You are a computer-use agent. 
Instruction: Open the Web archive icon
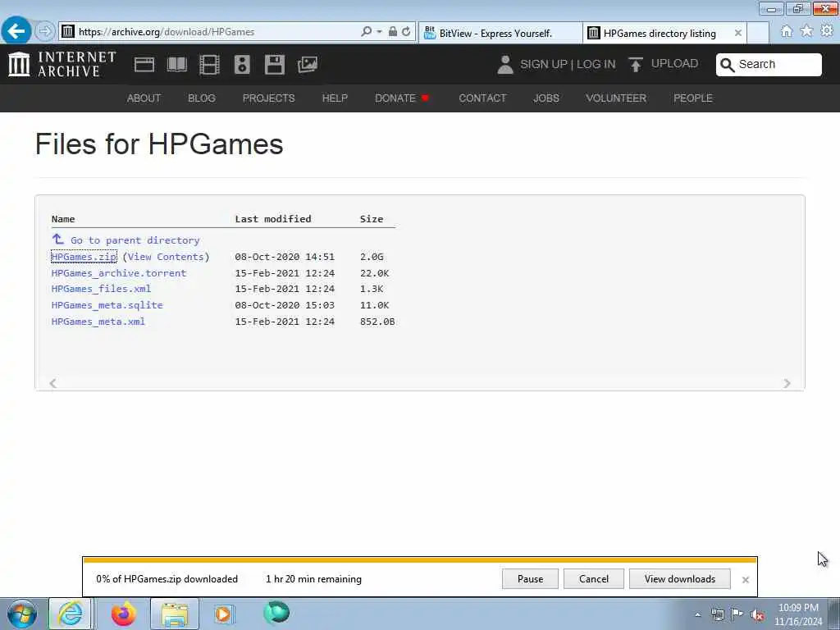click(144, 64)
